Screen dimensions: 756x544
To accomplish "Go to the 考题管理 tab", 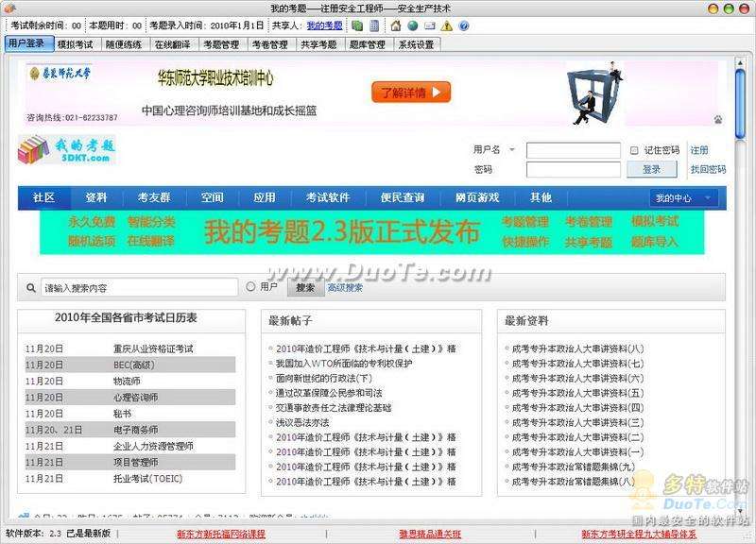I will coord(221,44).
